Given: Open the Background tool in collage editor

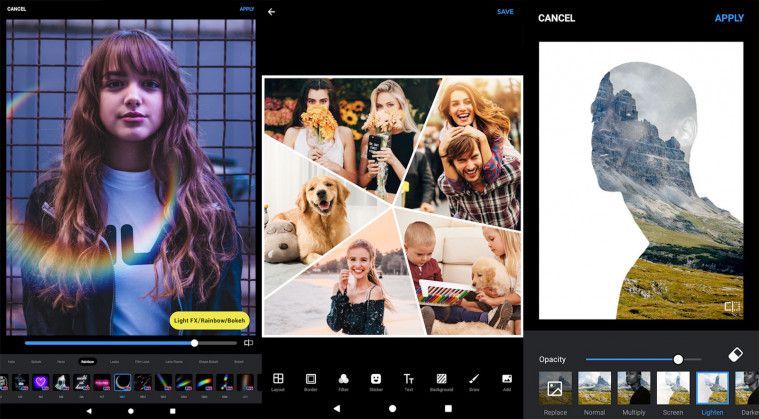Looking at the screenshot, I should (x=441, y=382).
